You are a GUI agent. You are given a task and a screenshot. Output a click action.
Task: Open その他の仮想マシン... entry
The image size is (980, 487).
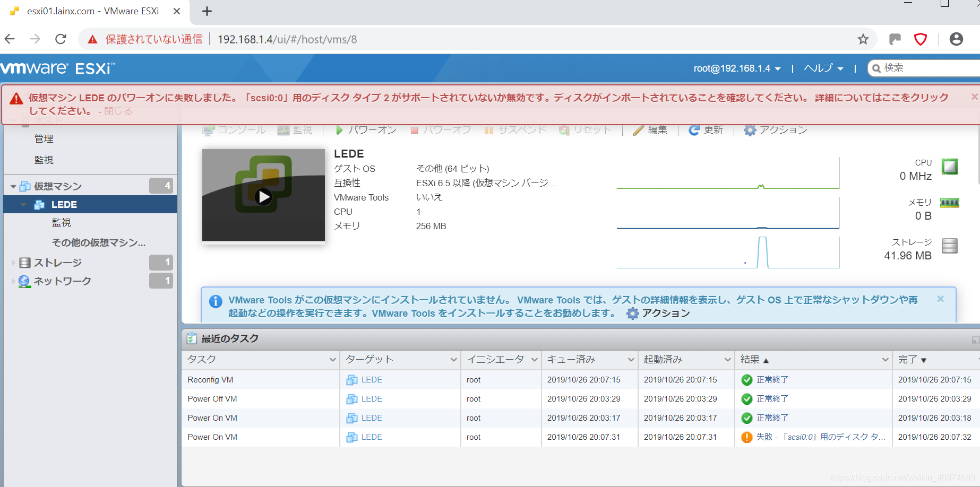click(99, 242)
